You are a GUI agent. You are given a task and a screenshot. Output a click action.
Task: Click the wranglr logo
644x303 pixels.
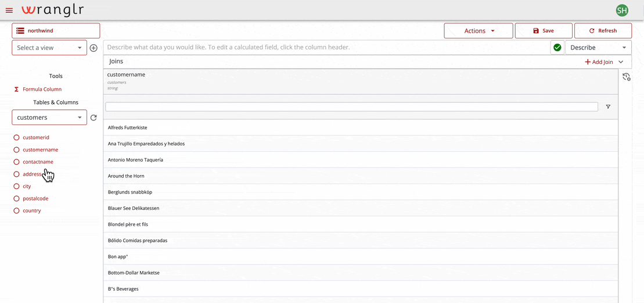[x=53, y=10]
